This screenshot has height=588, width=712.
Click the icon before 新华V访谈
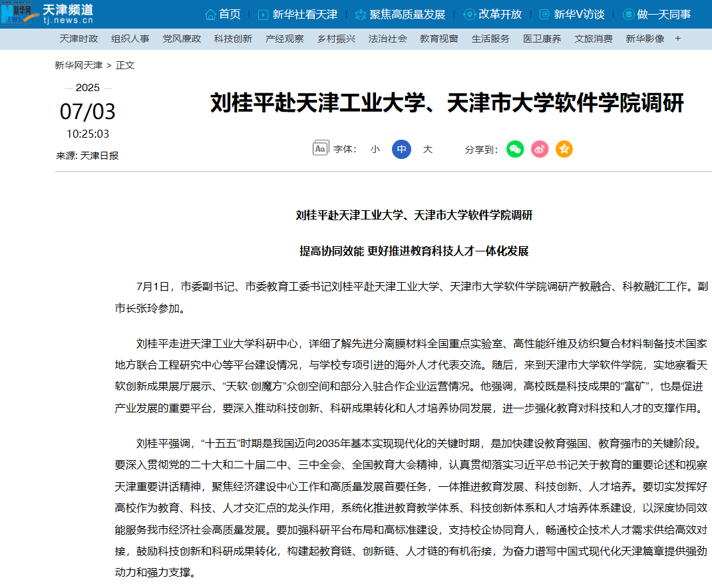pos(544,15)
